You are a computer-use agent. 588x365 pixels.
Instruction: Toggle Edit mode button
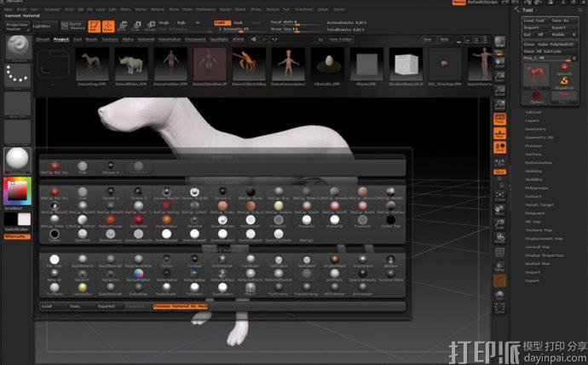tap(94, 26)
